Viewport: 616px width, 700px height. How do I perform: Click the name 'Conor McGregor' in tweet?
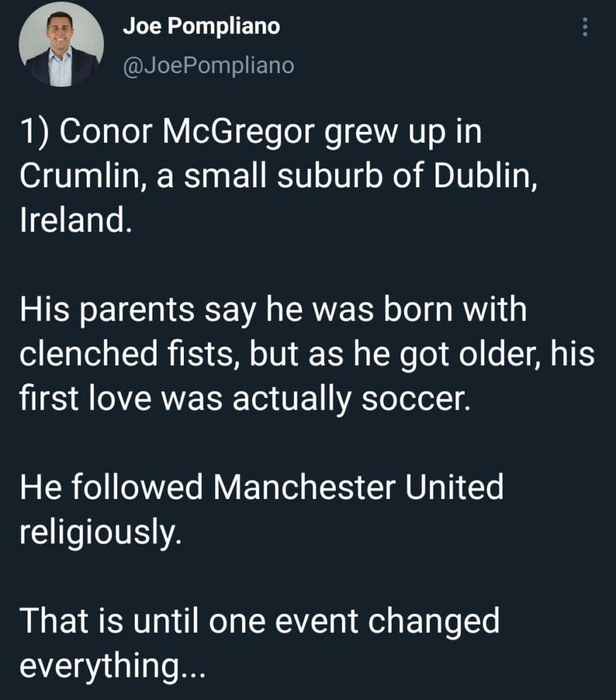tap(187, 132)
